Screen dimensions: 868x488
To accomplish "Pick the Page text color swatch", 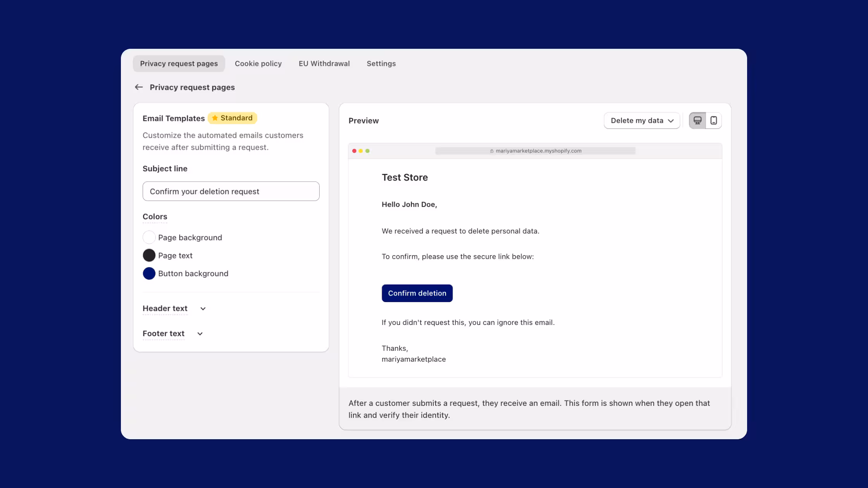I will [x=149, y=256].
